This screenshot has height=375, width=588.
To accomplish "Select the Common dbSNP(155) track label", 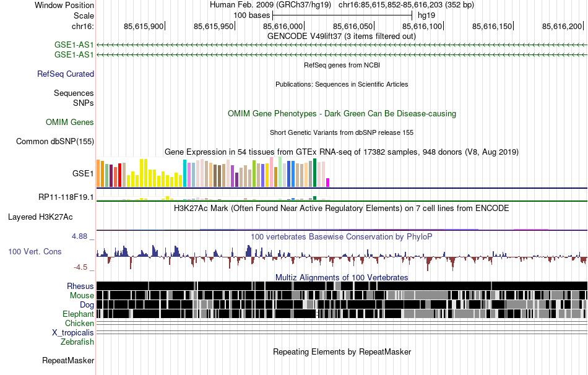I will coord(55,141).
